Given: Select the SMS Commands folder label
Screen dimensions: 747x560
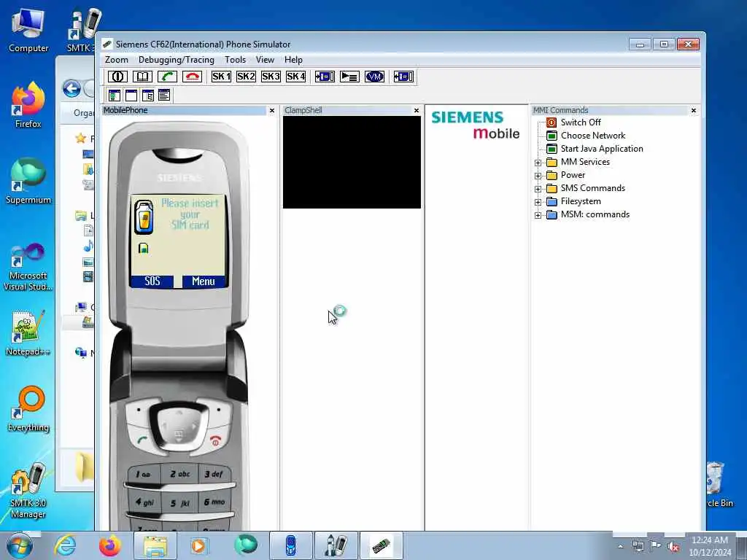Looking at the screenshot, I should 592,188.
